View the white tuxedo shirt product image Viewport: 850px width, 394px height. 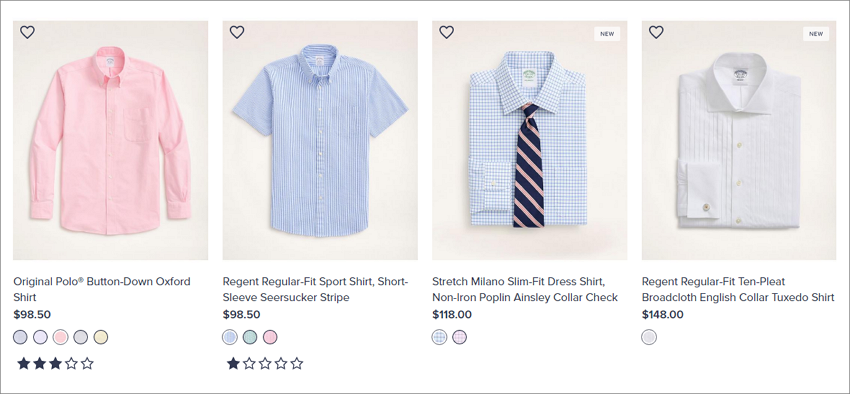pyautogui.click(x=739, y=140)
